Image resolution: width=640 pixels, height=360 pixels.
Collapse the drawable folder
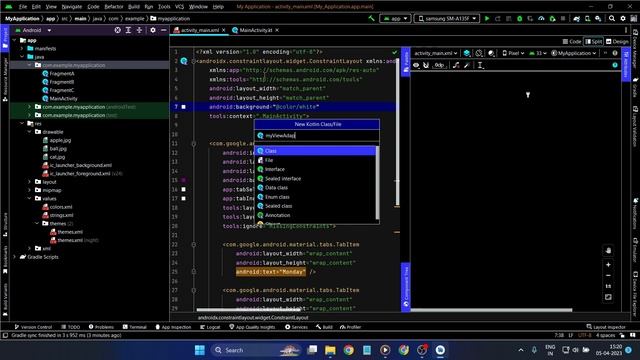29,132
